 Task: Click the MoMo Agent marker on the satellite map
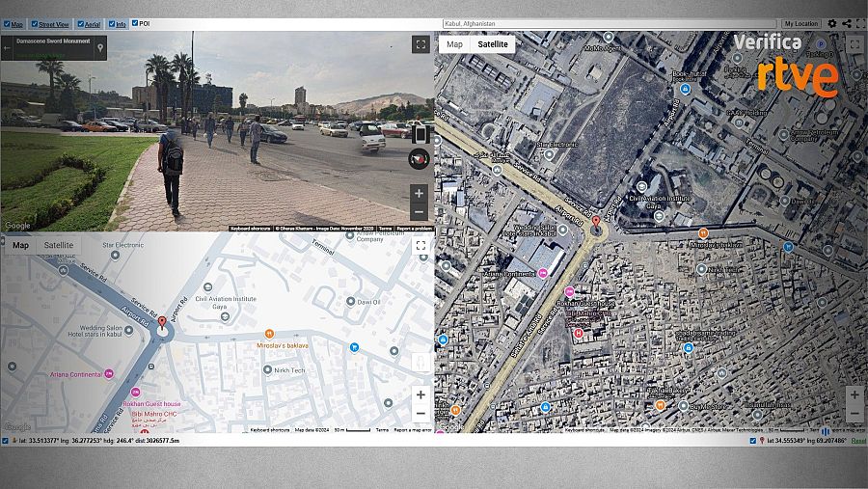tap(609, 37)
